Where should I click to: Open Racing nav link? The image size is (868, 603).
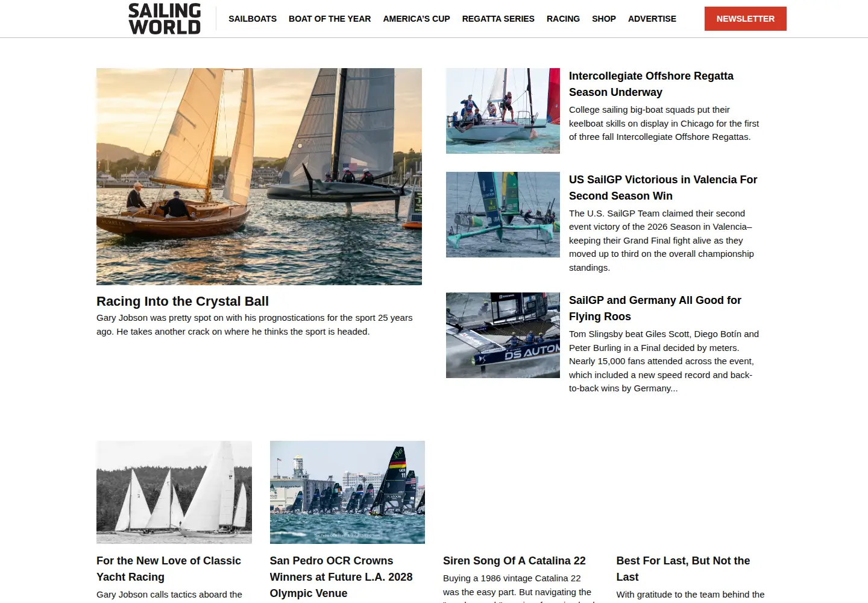pyautogui.click(x=563, y=19)
